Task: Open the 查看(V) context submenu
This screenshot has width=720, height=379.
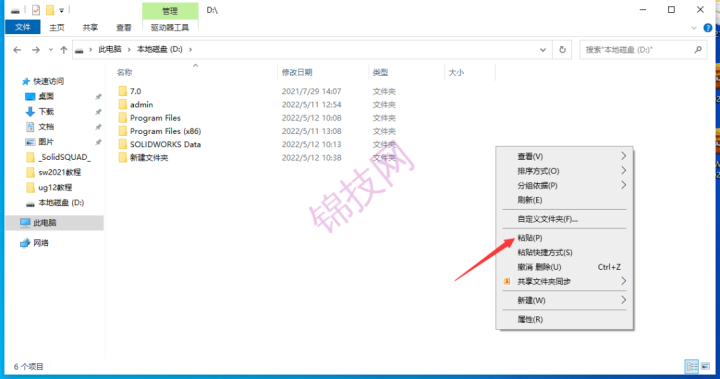Action: 565,157
